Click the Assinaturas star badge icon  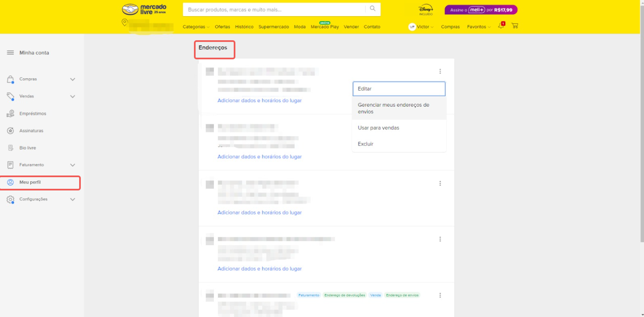(11, 131)
